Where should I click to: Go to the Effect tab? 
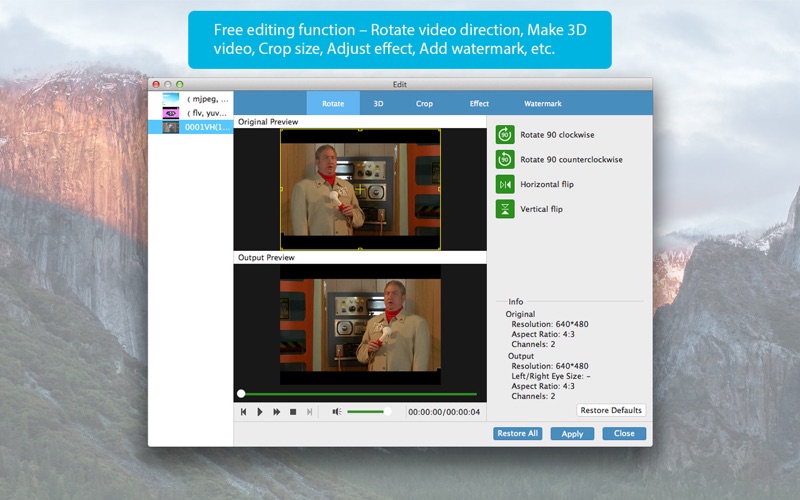coord(479,103)
